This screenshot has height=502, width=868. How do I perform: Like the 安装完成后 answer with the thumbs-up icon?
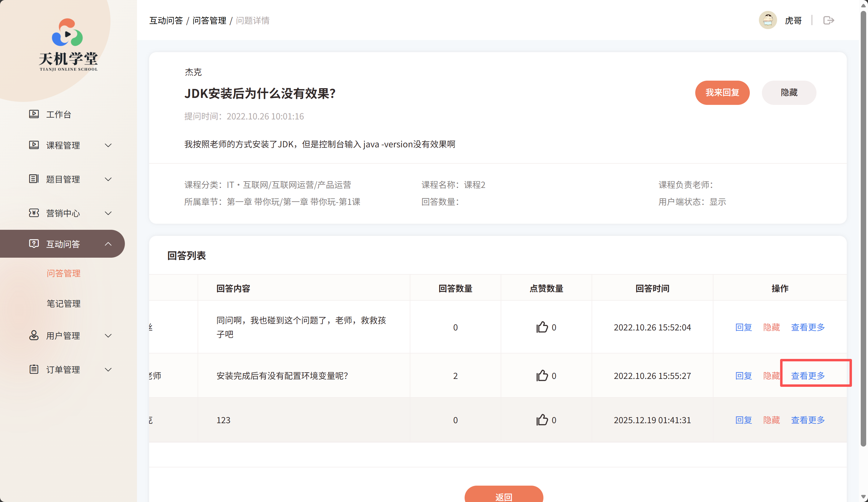(x=542, y=376)
